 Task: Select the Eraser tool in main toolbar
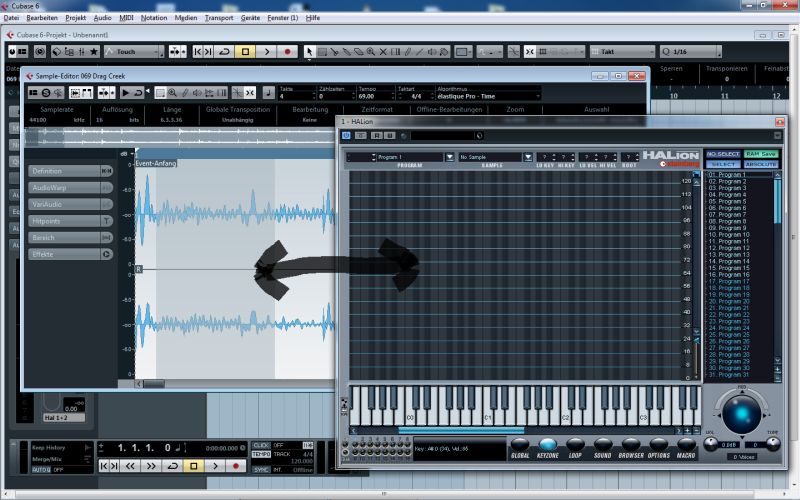pos(359,52)
